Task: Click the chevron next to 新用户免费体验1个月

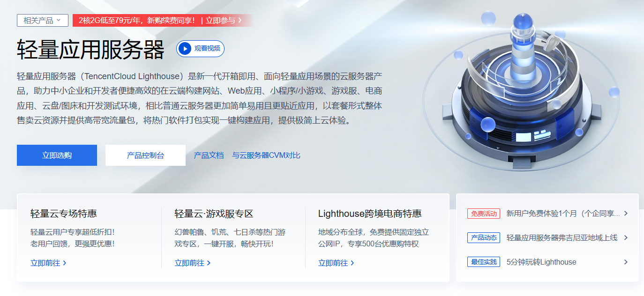Action: [626, 214]
